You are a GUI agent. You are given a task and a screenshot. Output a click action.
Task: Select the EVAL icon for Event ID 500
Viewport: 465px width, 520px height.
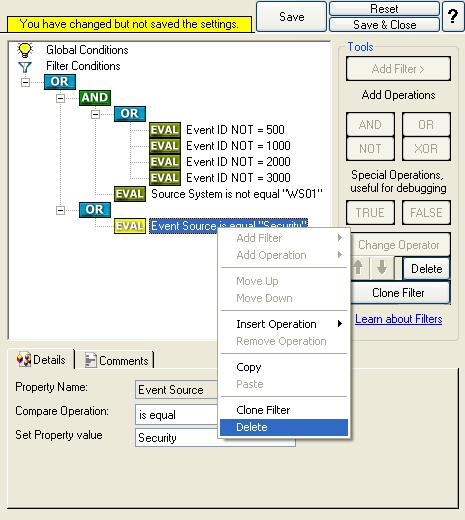point(165,130)
